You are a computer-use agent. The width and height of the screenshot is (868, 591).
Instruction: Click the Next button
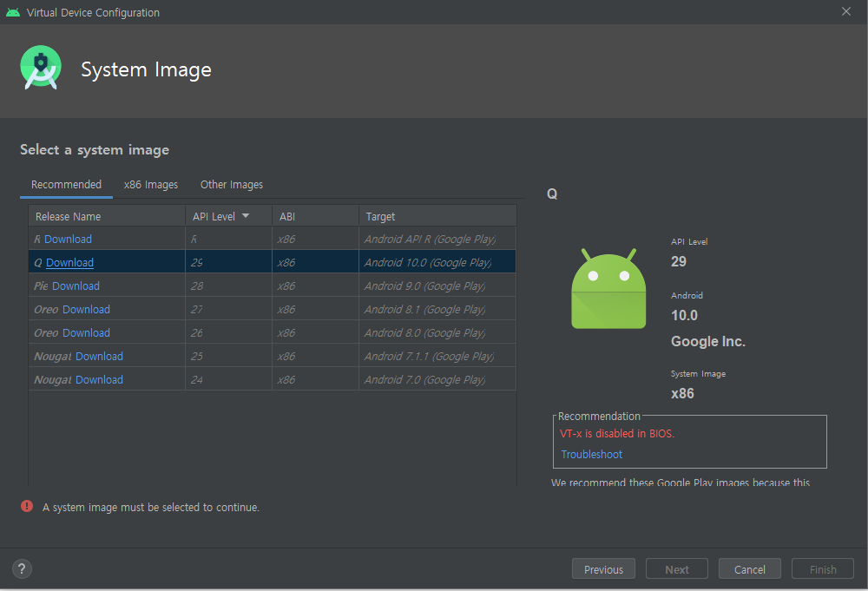[676, 568]
